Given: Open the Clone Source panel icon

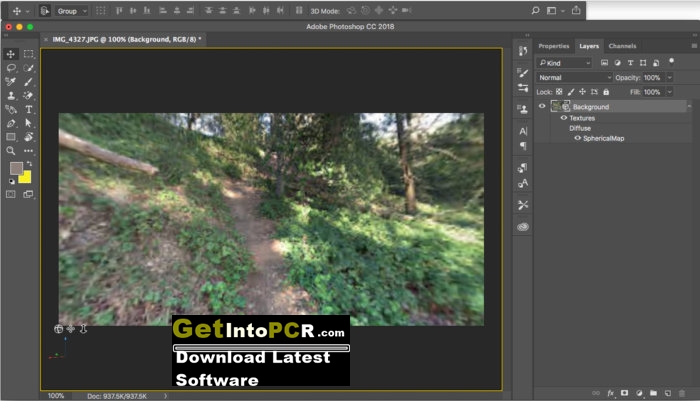Looking at the screenshot, I should pyautogui.click(x=523, y=109).
